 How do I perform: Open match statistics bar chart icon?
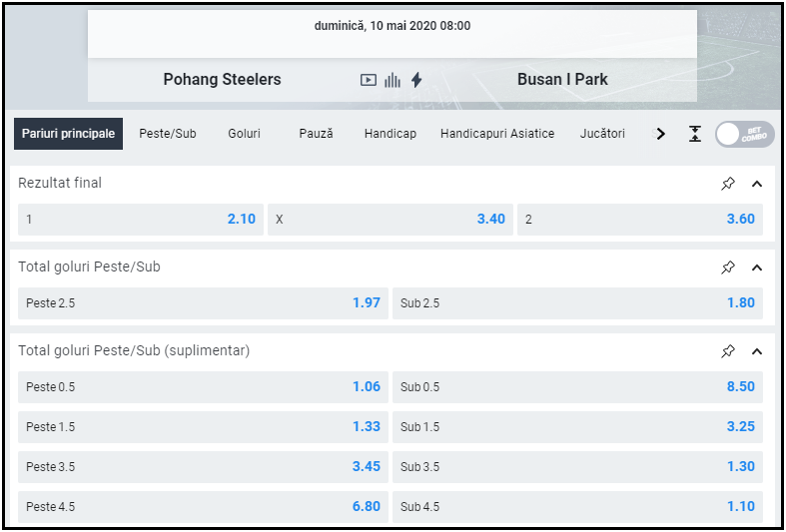coord(393,80)
